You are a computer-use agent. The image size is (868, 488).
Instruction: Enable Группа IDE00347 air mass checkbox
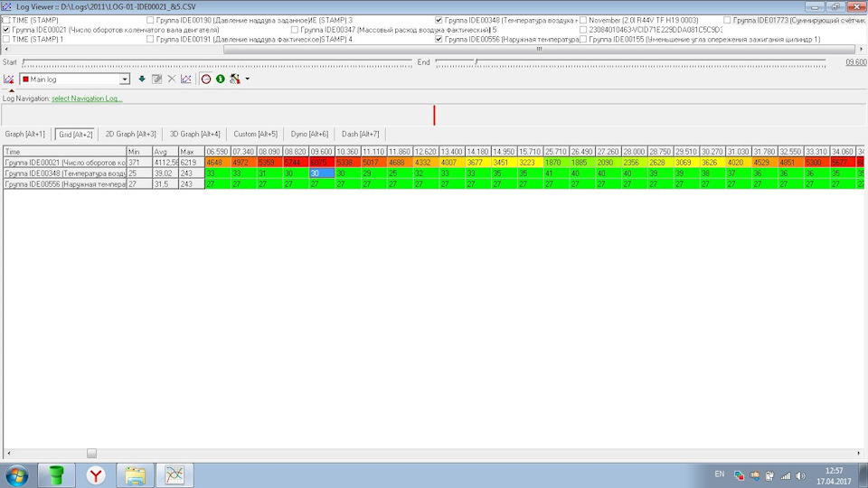pyautogui.click(x=295, y=29)
